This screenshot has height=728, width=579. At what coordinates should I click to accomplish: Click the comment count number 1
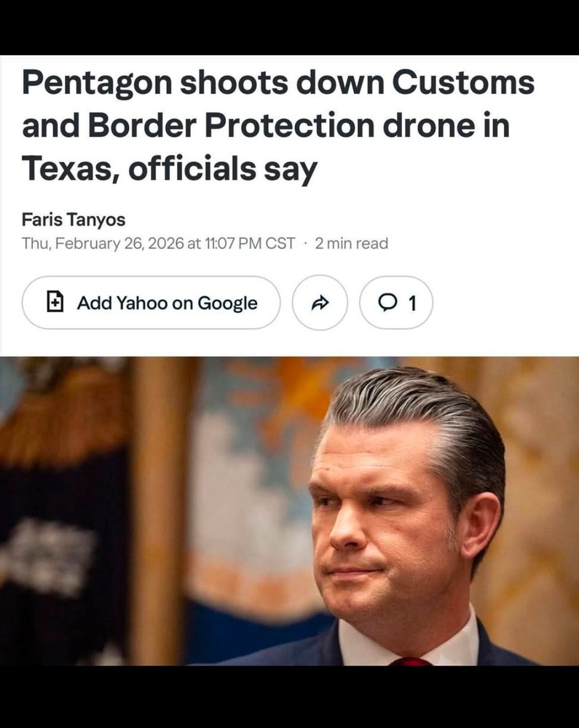(411, 303)
